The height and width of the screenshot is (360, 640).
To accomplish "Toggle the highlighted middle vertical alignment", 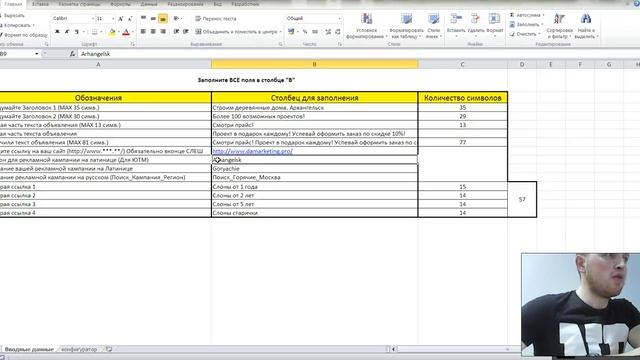I will click(x=153, y=18).
